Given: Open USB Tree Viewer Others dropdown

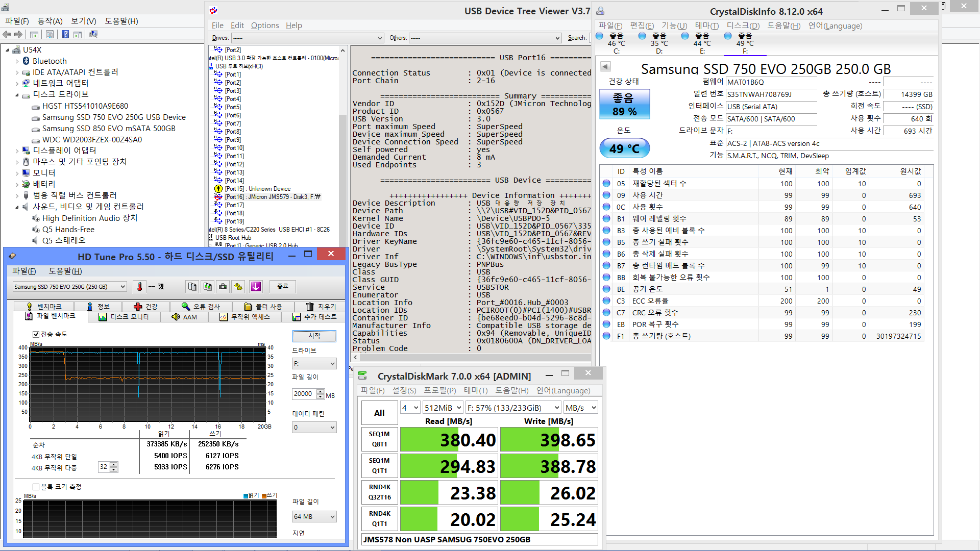Looking at the screenshot, I should [485, 38].
